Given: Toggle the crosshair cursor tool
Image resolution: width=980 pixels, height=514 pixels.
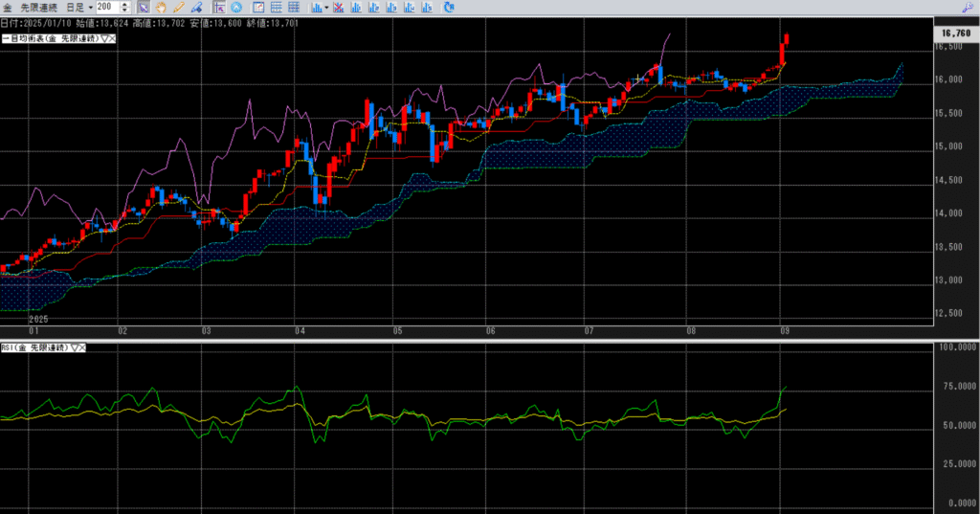Looking at the screenshot, I should click(218, 7).
